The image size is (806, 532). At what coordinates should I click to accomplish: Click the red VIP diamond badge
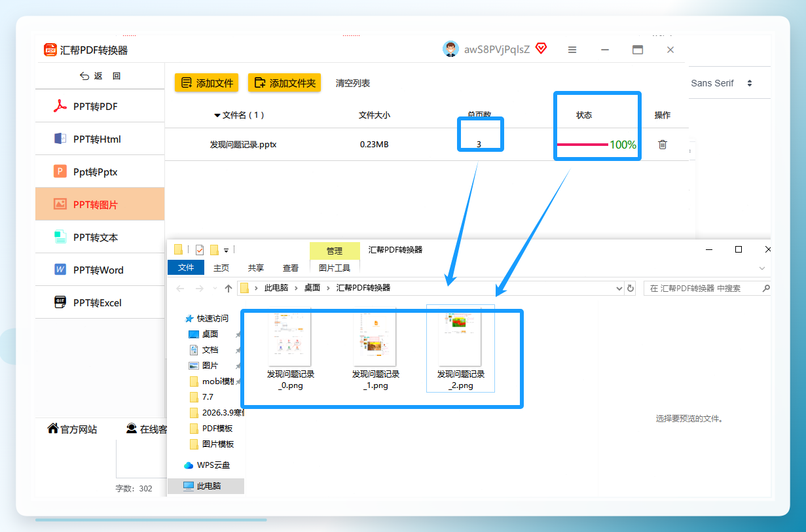(x=541, y=48)
